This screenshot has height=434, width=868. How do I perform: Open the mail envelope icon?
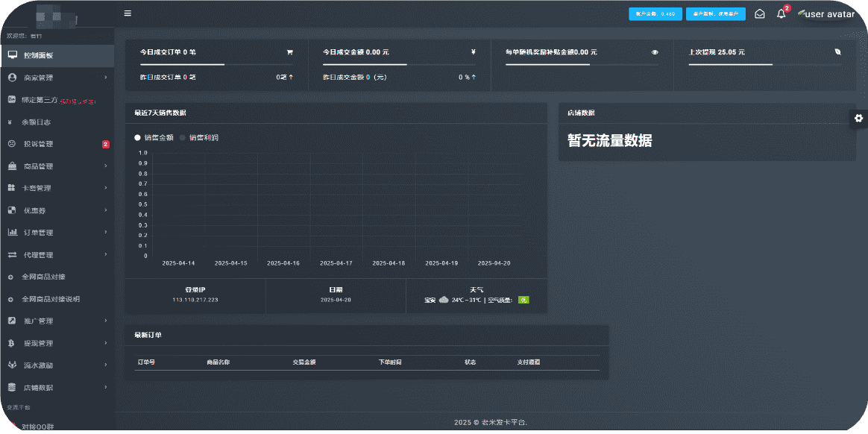point(759,13)
